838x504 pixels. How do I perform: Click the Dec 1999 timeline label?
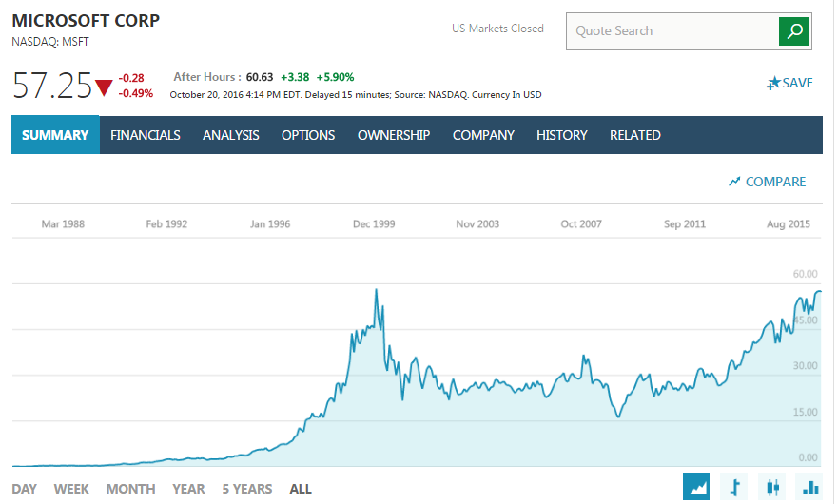coord(374,223)
